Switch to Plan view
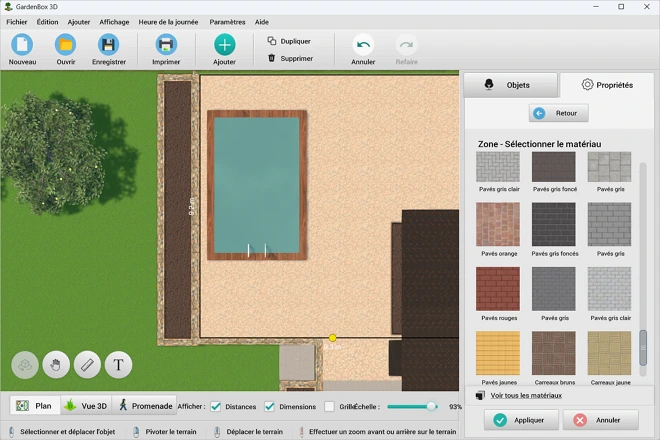This screenshot has height=440, width=660. 35,405
